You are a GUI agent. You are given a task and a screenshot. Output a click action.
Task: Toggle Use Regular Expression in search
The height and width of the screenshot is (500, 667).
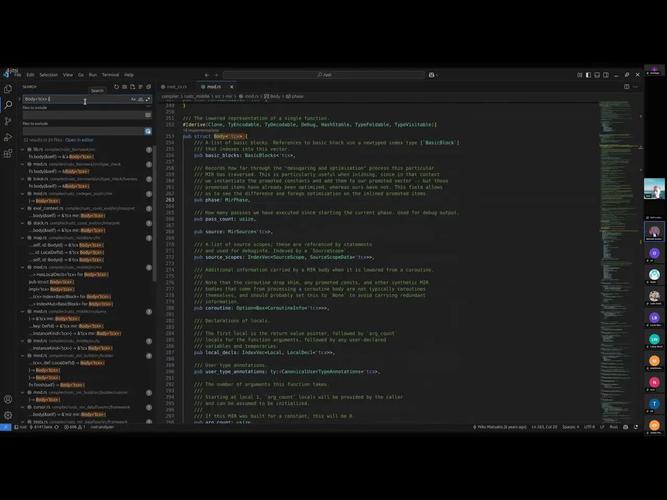148,99
